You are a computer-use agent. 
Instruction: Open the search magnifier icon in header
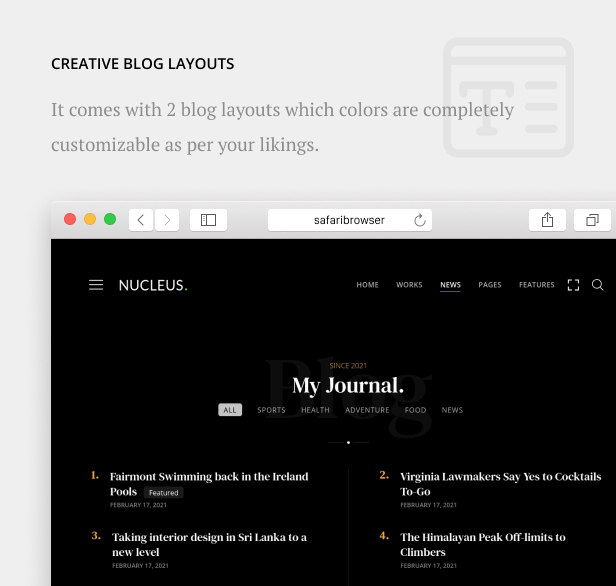598,285
